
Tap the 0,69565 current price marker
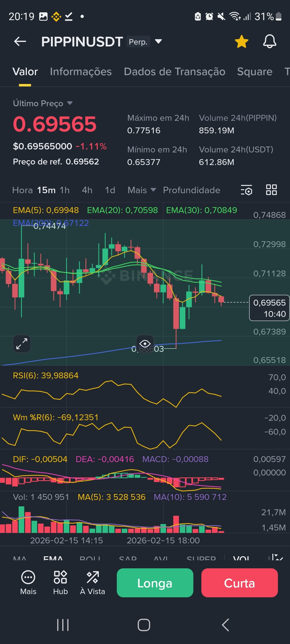tap(269, 308)
